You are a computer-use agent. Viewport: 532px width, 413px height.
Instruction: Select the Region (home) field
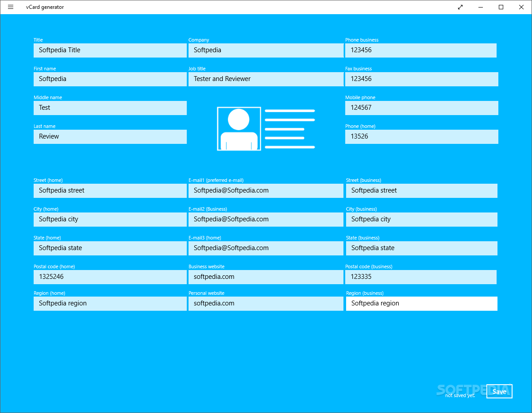pyautogui.click(x=110, y=304)
